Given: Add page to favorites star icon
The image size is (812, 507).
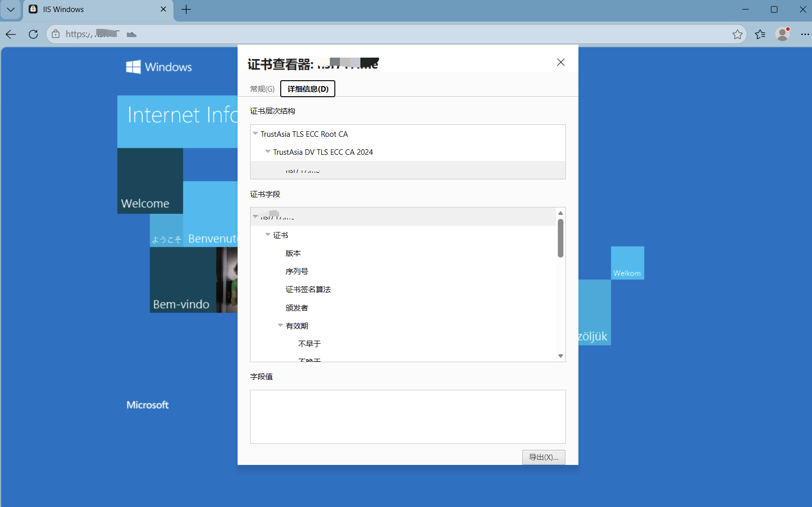Looking at the screenshot, I should (x=737, y=34).
